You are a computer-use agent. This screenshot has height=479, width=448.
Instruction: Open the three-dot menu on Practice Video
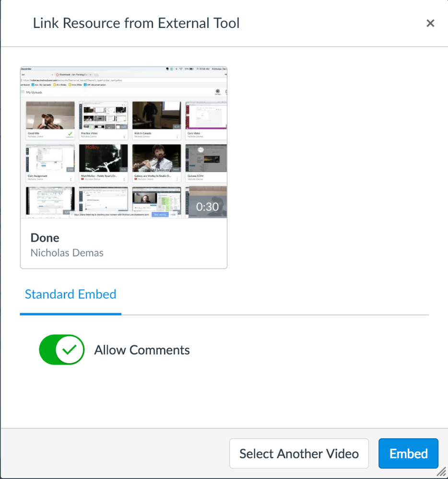click(x=124, y=137)
